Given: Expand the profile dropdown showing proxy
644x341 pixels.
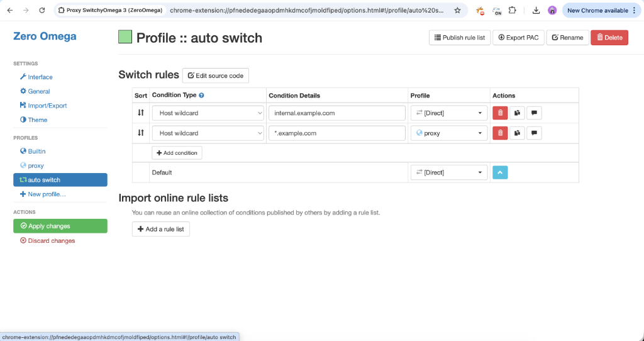Looking at the screenshot, I should [449, 133].
